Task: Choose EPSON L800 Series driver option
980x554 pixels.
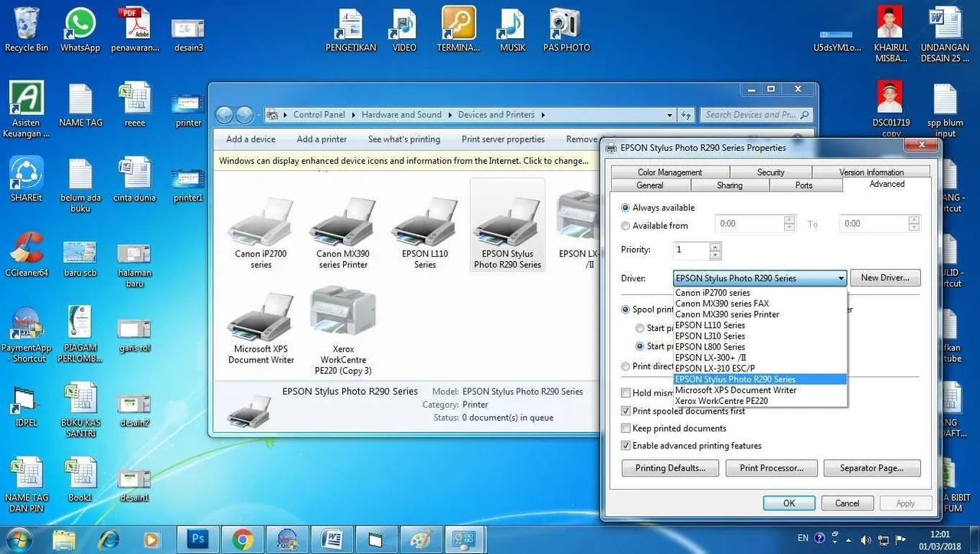Action: pos(760,346)
